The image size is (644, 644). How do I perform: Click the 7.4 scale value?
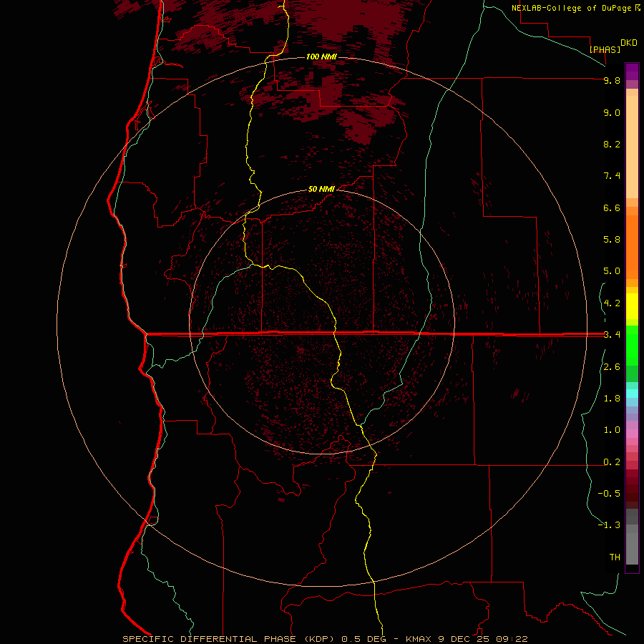pos(612,176)
